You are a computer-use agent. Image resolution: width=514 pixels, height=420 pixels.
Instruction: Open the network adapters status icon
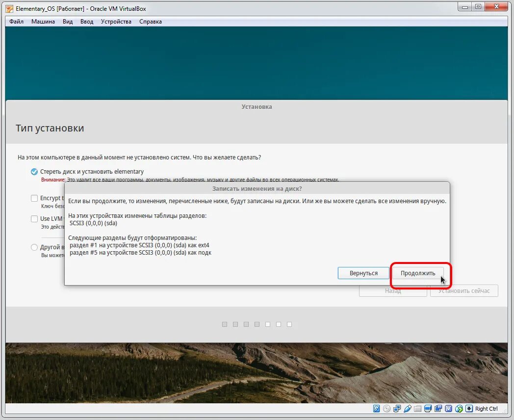pos(397,409)
